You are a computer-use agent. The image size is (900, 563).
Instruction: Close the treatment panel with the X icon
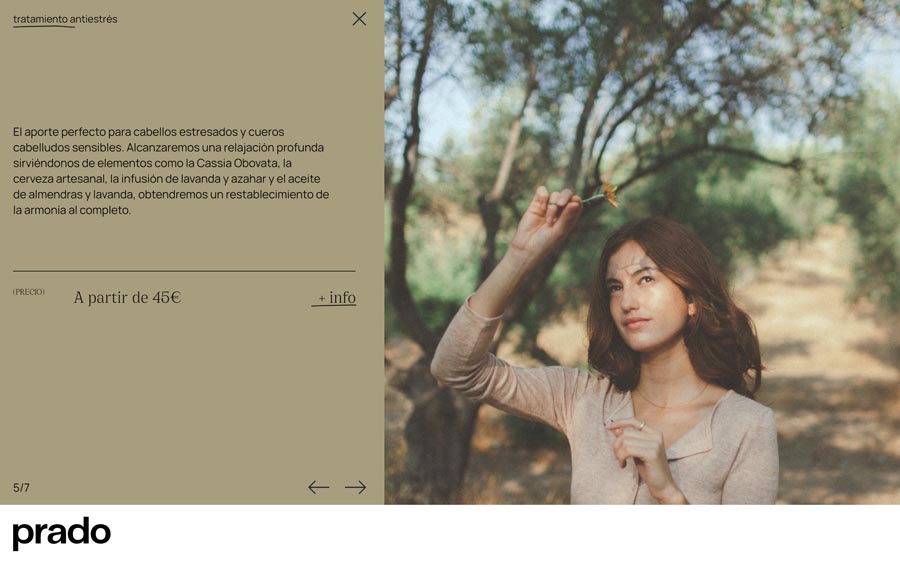pos(359,19)
